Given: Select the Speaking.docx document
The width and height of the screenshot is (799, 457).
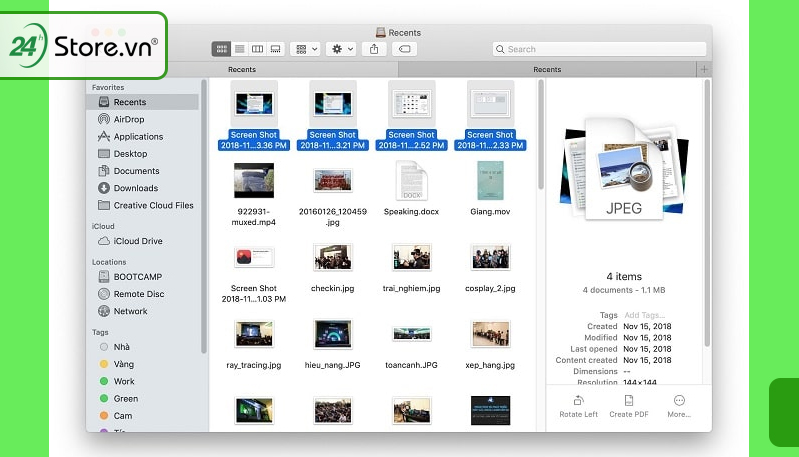Looking at the screenshot, I should [x=412, y=189].
